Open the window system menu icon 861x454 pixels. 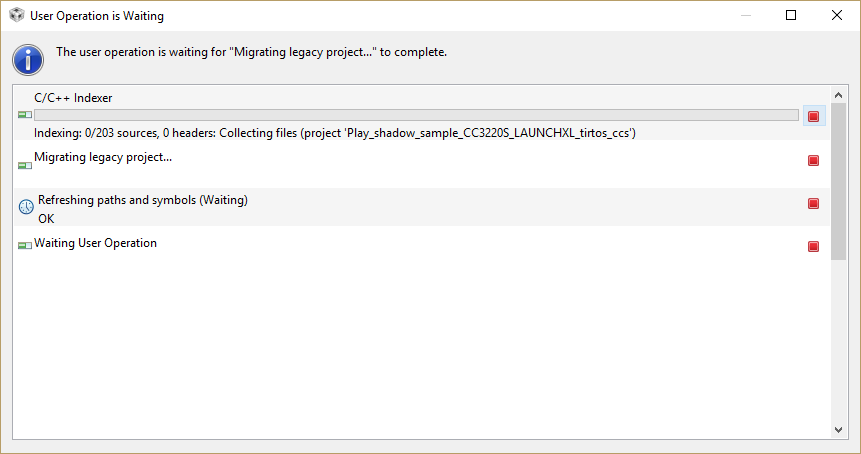pyautogui.click(x=17, y=16)
